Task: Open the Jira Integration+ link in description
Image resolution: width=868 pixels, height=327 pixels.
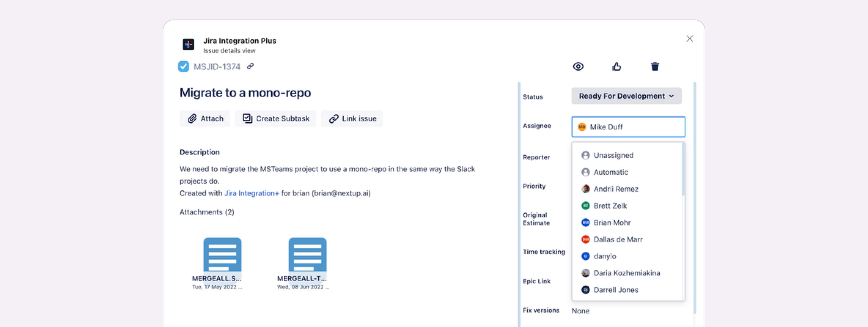Action: click(251, 193)
